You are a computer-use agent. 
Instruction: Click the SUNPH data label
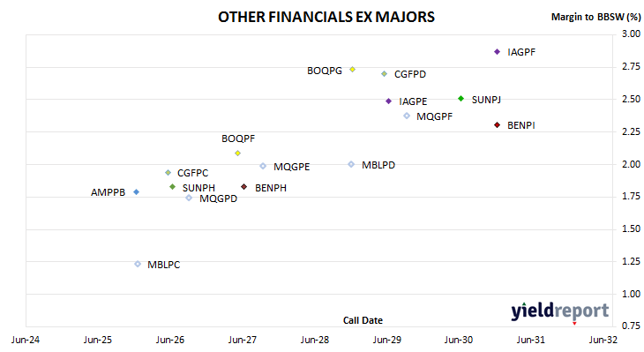click(x=198, y=188)
